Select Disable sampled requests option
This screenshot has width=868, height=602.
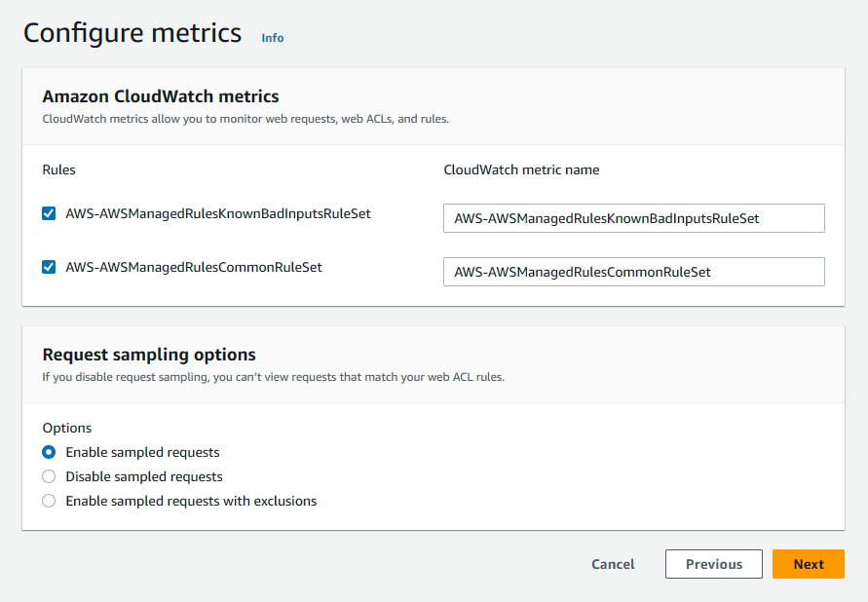(49, 476)
